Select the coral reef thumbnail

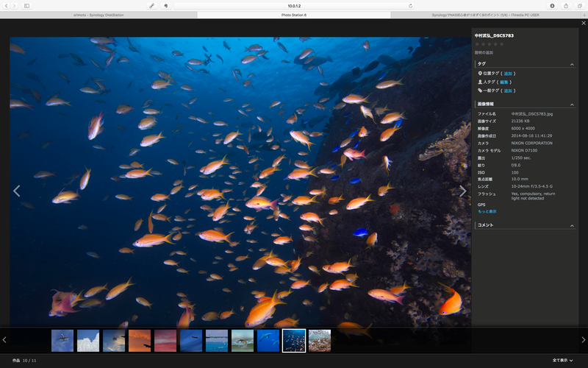(x=320, y=341)
